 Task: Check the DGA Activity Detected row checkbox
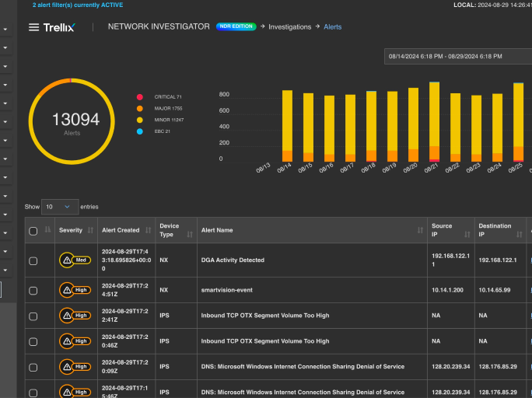pyautogui.click(x=33, y=261)
